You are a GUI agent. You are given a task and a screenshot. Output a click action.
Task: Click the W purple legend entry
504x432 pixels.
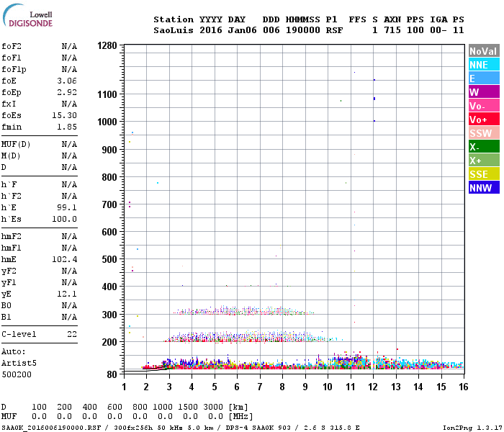click(x=483, y=92)
